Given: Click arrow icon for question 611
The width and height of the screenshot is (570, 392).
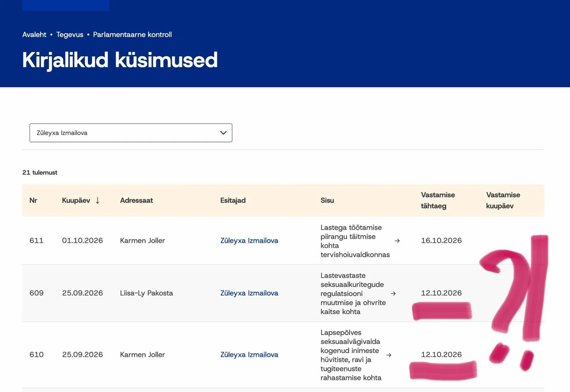Looking at the screenshot, I should pyautogui.click(x=397, y=241).
